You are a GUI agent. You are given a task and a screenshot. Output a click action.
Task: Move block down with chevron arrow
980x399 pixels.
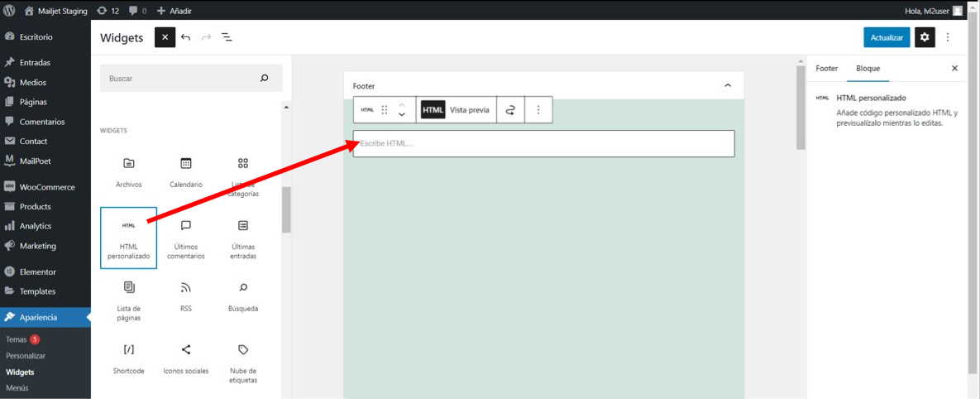coord(402,115)
